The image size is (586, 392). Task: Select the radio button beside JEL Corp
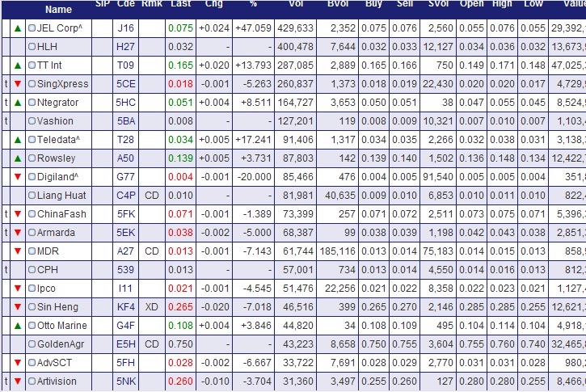point(32,28)
